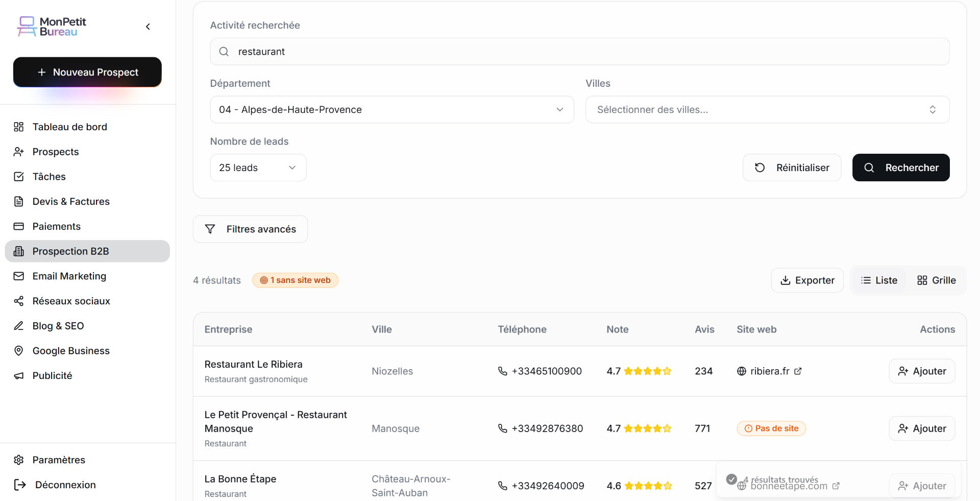Expand the Filtres avancés panel
980x501 pixels.
(250, 229)
